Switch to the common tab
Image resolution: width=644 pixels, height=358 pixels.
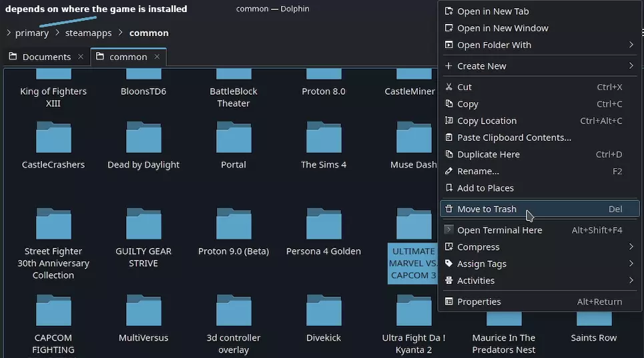pyautogui.click(x=128, y=57)
